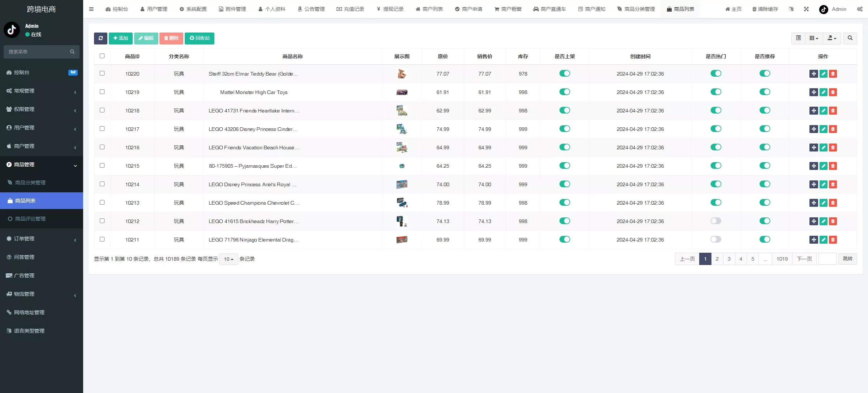This screenshot has height=393, width=868.
Task: Click green edit pencil for product 10218
Action: [x=823, y=111]
